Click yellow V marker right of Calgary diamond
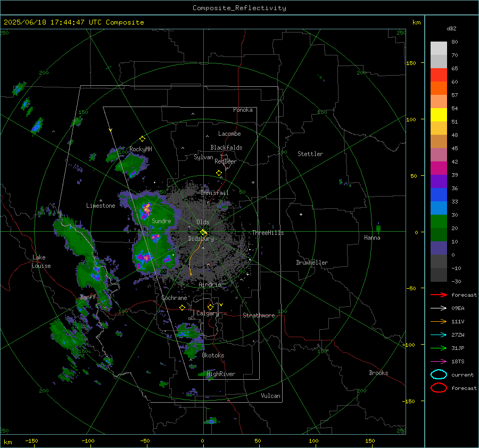 pyautogui.click(x=221, y=305)
